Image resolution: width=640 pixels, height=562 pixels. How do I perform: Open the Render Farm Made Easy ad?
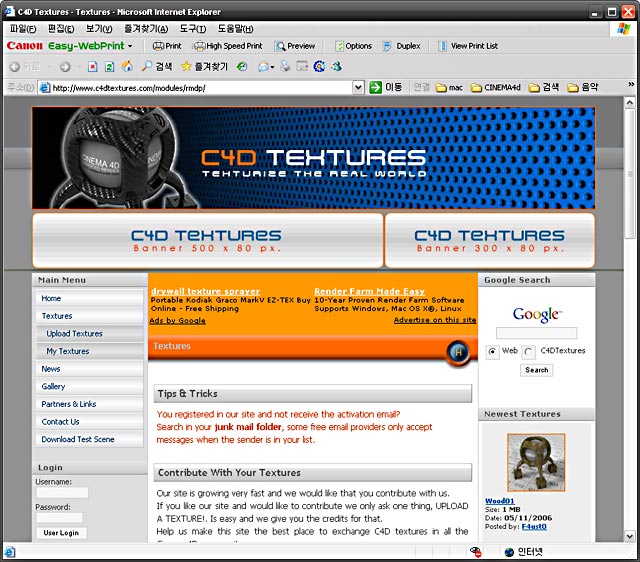coord(369,291)
